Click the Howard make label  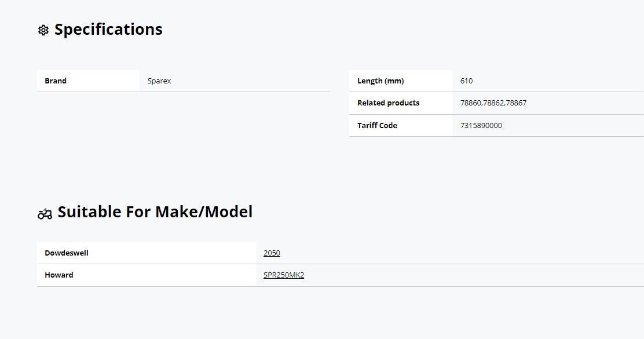coord(58,275)
